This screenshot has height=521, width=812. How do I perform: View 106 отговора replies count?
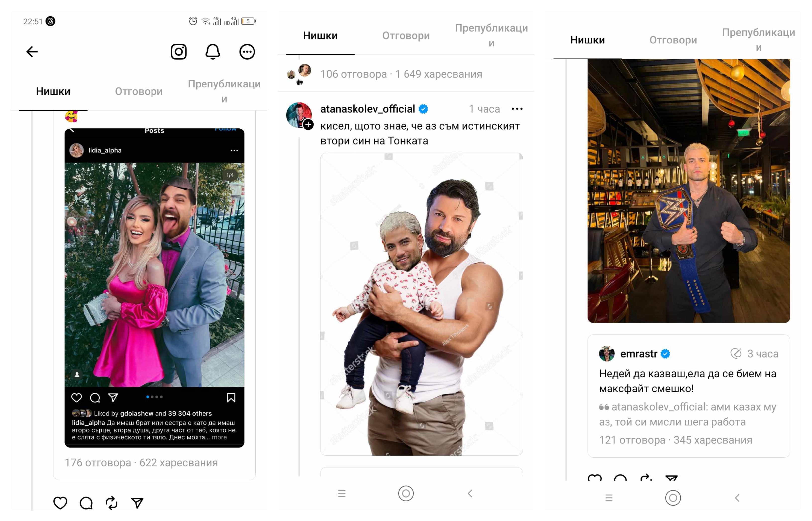353,74
